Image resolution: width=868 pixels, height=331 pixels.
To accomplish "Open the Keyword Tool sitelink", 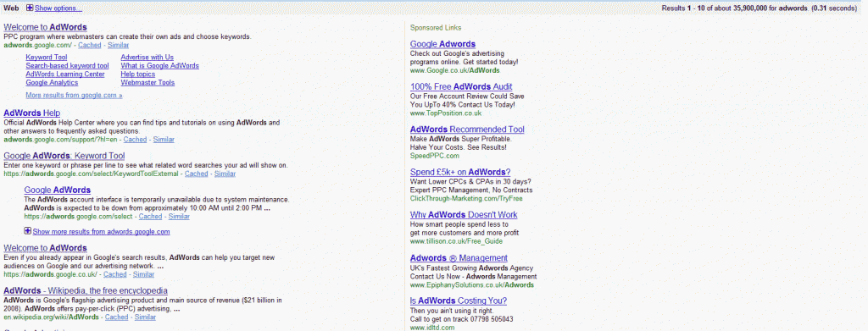I will [47, 58].
